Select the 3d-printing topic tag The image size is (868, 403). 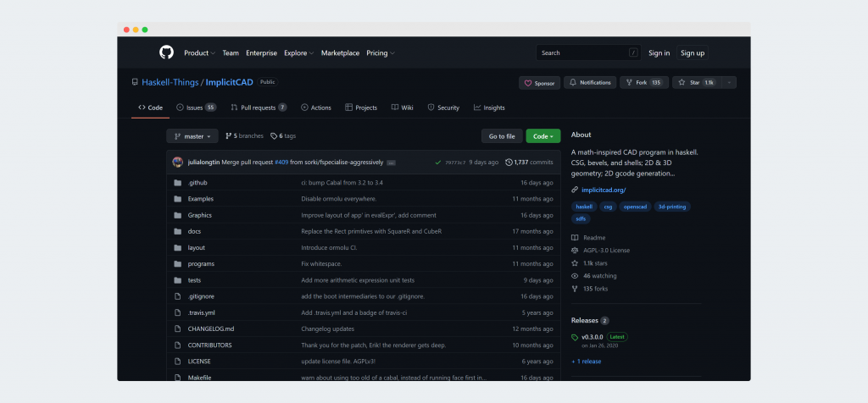(672, 207)
